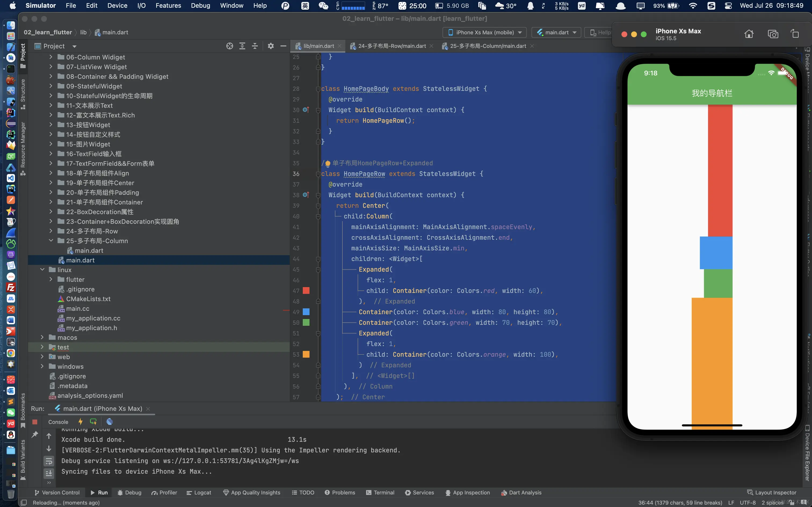Click blue color swatch on line 49
The width and height of the screenshot is (812, 507).
point(306,312)
